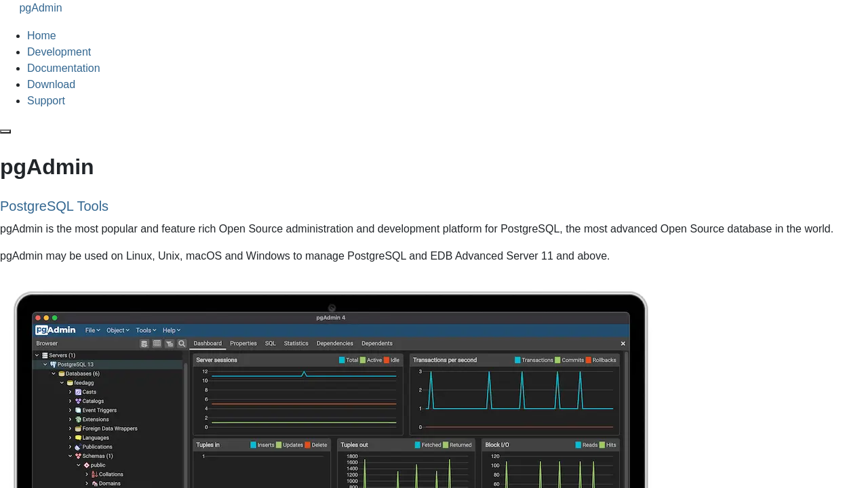Viewport: 868px width, 488px height.
Task: Click the Filtered Rows icon in Browser toolbar
Action: point(170,344)
